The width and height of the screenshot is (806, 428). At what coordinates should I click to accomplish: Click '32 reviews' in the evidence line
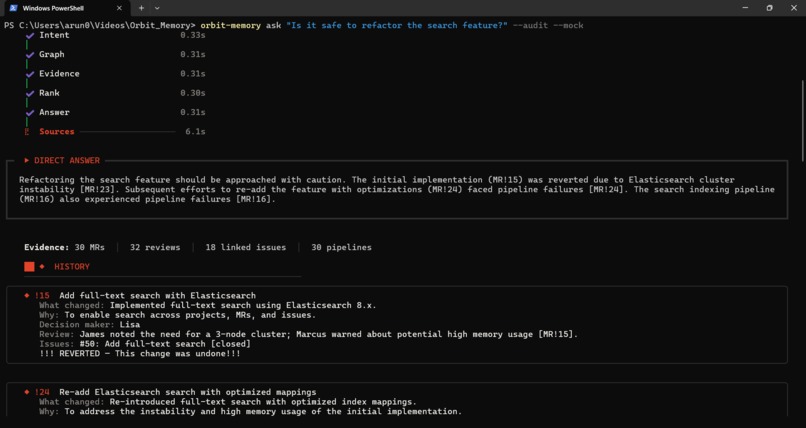[x=155, y=248]
